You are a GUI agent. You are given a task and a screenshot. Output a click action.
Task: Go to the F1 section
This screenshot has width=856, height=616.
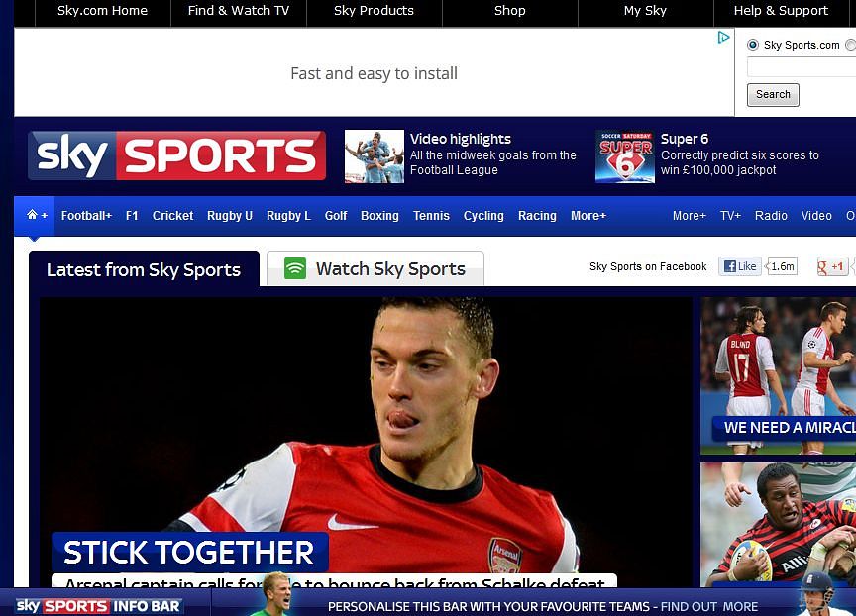click(132, 216)
